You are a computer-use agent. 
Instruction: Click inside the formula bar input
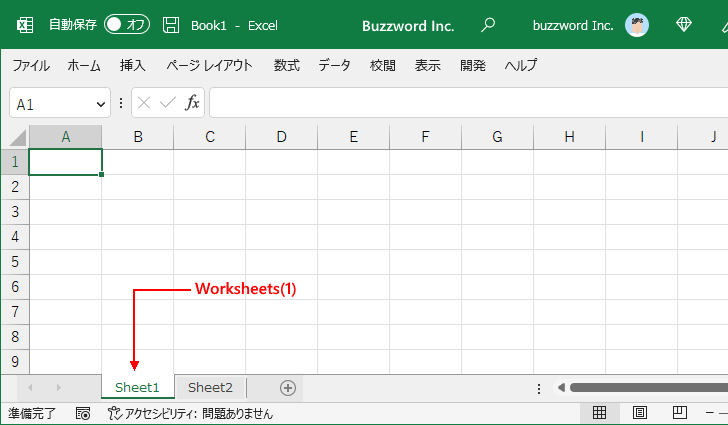pos(468,103)
